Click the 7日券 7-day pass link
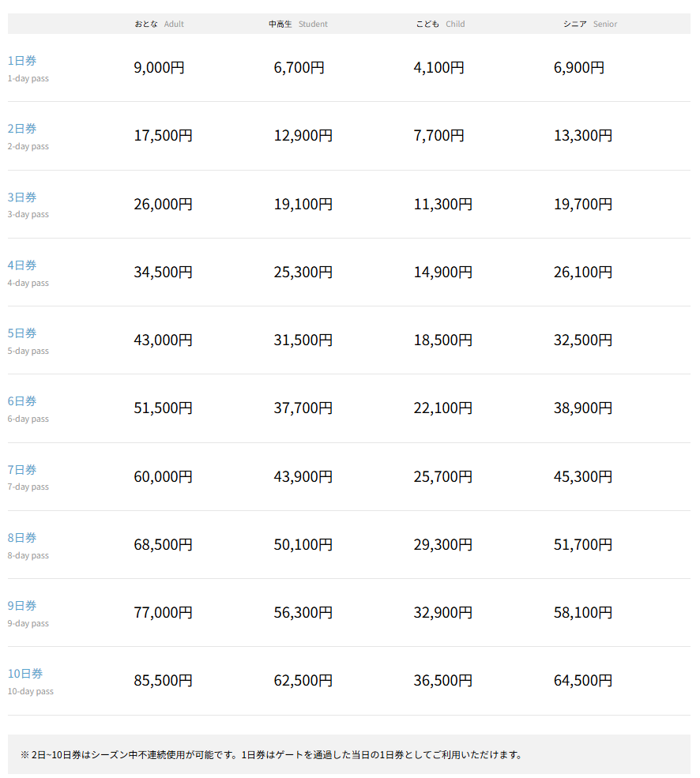 pos(22,470)
